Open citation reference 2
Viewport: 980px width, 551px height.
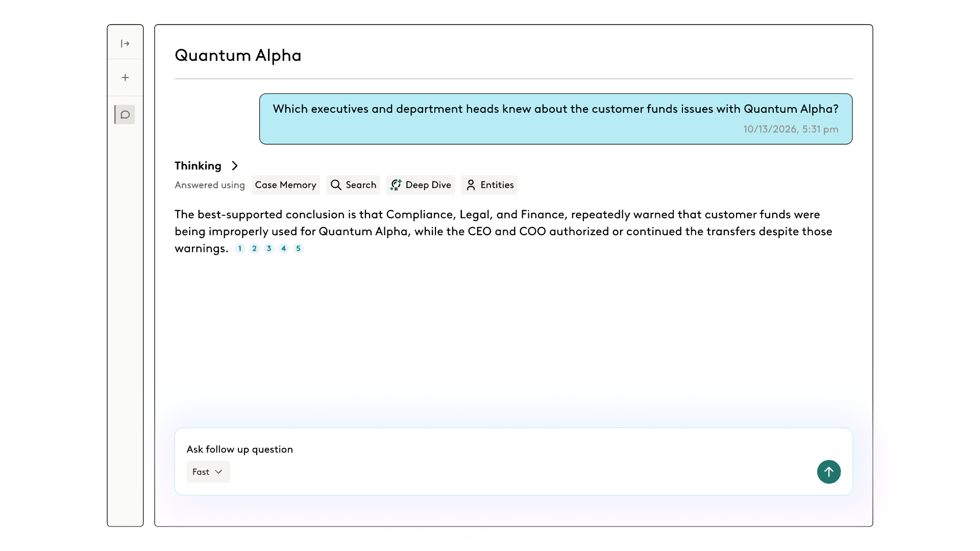254,248
